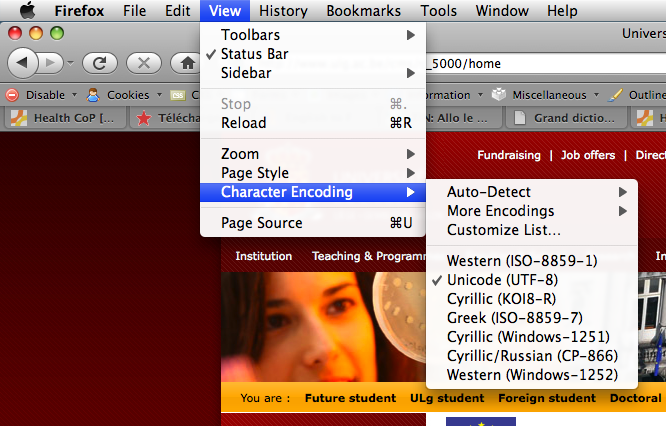Open the History menu

coord(283,11)
